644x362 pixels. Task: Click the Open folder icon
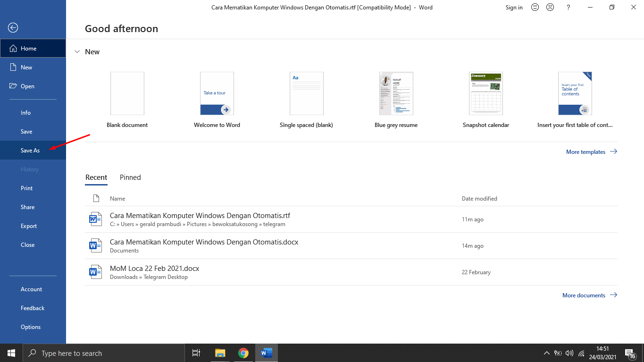13,86
